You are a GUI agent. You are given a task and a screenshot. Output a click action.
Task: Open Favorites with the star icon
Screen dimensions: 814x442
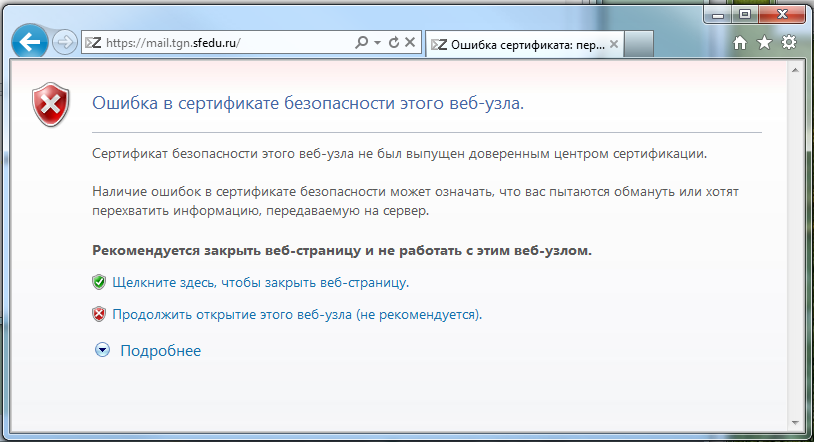[x=764, y=43]
